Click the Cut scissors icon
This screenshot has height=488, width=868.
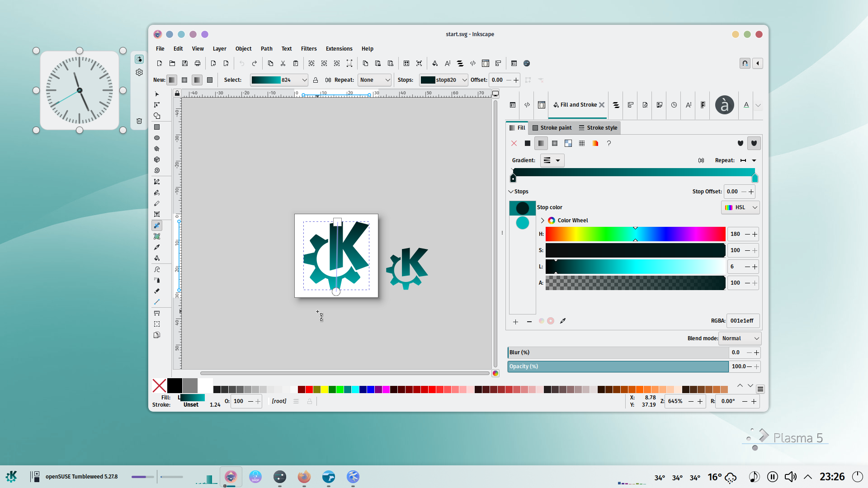click(283, 63)
